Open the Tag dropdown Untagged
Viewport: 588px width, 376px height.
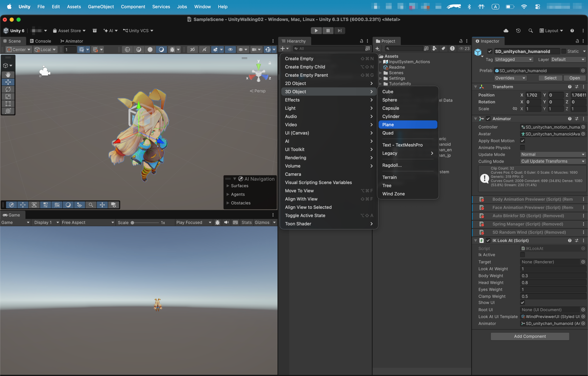[514, 60]
